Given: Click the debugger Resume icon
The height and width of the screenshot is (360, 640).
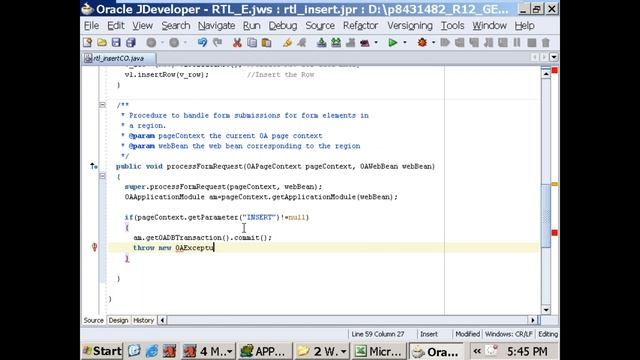Looking at the screenshot, I should (445, 42).
